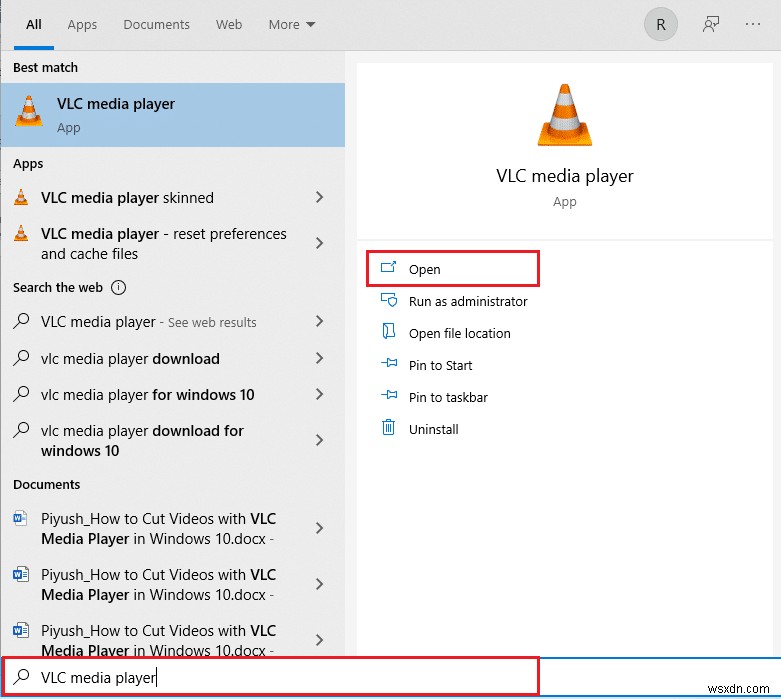Viewport: 781px width, 699px height.
Task: Click the Uninstall trash icon
Action: point(389,428)
